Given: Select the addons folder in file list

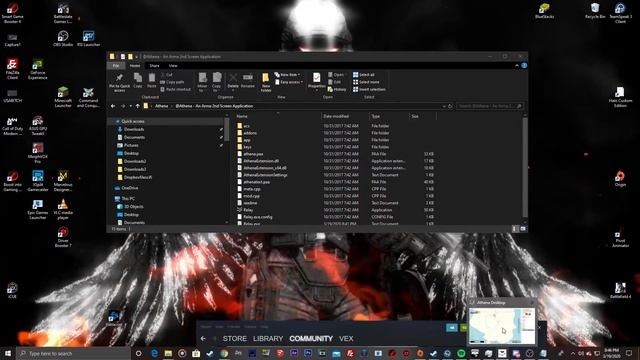Looking at the screenshot, I should (250, 133).
